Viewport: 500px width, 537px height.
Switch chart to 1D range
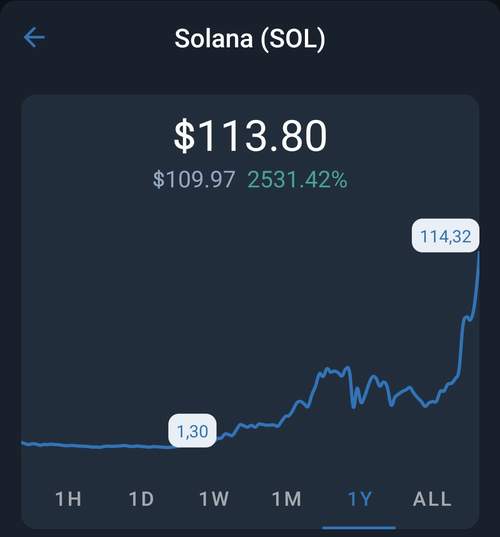coord(141,499)
